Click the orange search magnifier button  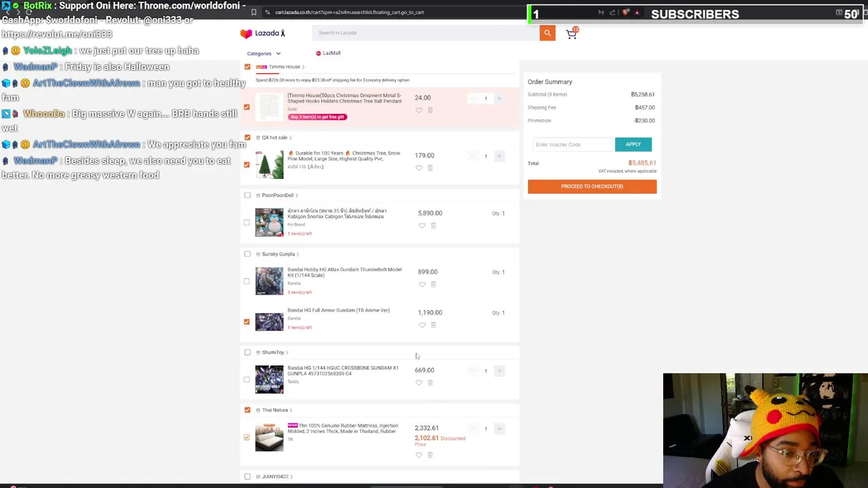pyautogui.click(x=547, y=33)
